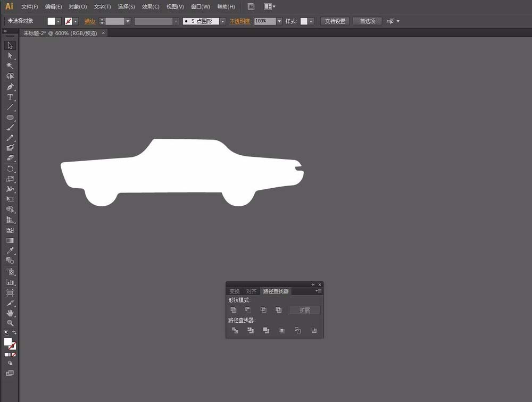Open the 对象(O) menu
The width and height of the screenshot is (532, 402).
click(x=78, y=6)
